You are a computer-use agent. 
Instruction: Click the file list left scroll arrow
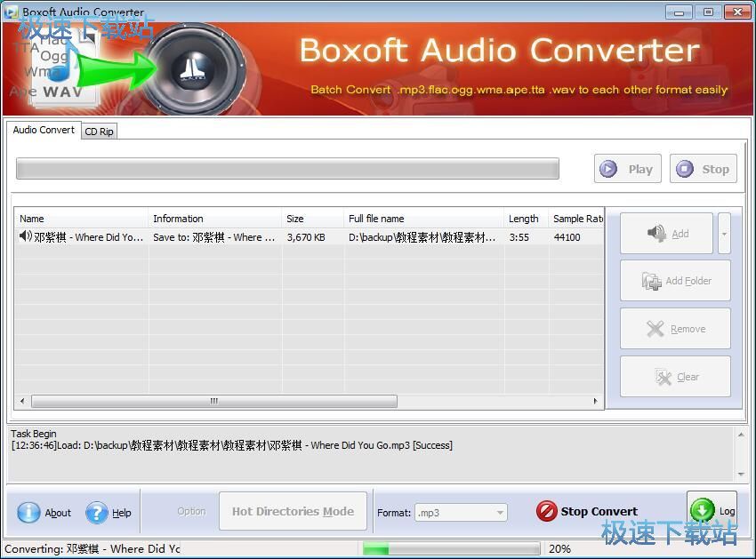[22, 401]
